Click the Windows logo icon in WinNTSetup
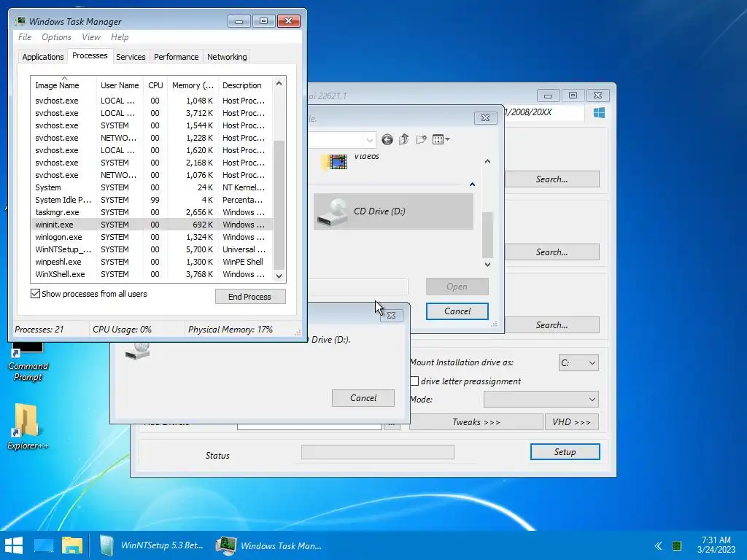Screen dimensions: 747x560 point(600,113)
